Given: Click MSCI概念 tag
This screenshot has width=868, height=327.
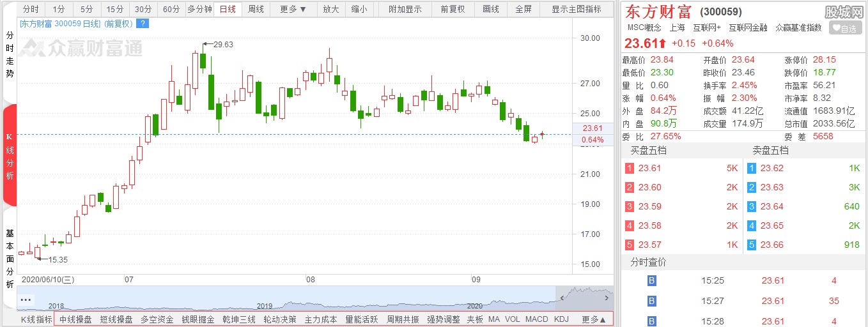Looking at the screenshot, I should click(644, 27).
